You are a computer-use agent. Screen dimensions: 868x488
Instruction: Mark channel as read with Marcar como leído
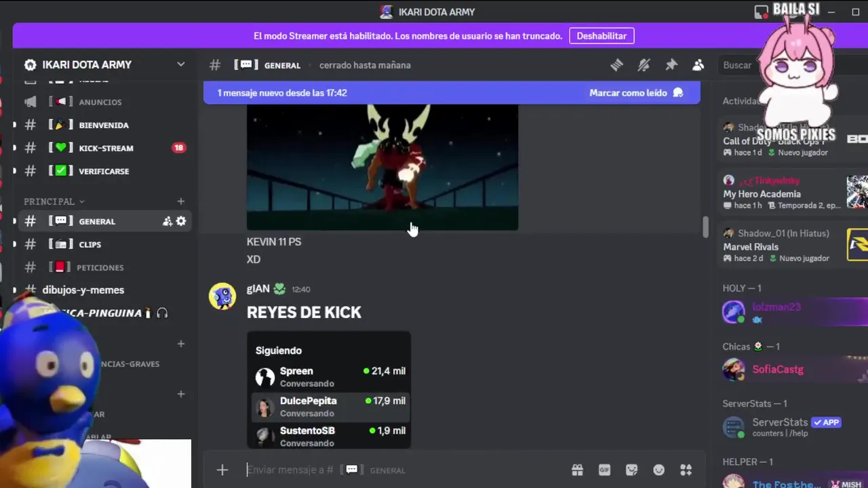(x=636, y=93)
